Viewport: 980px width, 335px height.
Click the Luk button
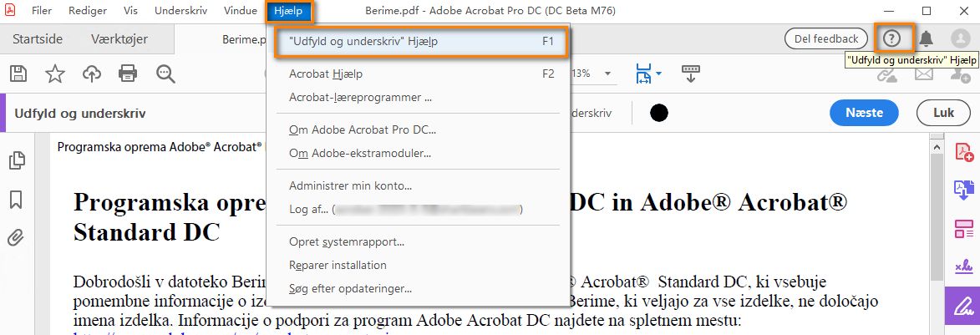click(944, 113)
